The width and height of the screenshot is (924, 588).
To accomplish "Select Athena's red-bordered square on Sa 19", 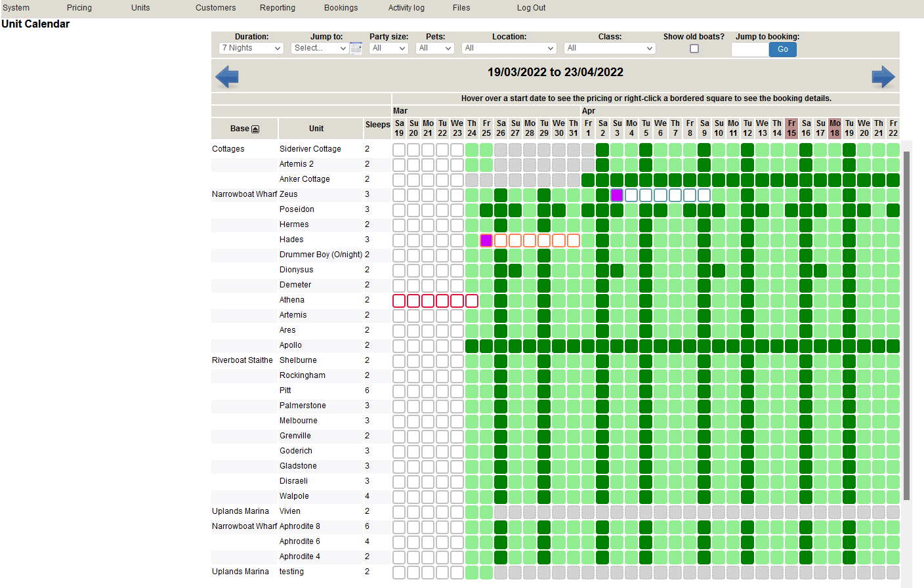I will [399, 301].
